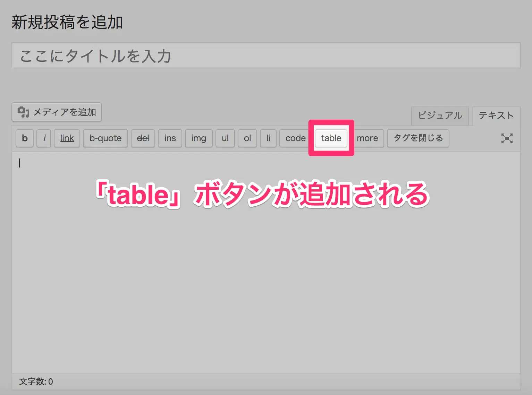Switch to the ビジュアル editor tab
Viewport: 532px width, 395px height.
tap(440, 116)
